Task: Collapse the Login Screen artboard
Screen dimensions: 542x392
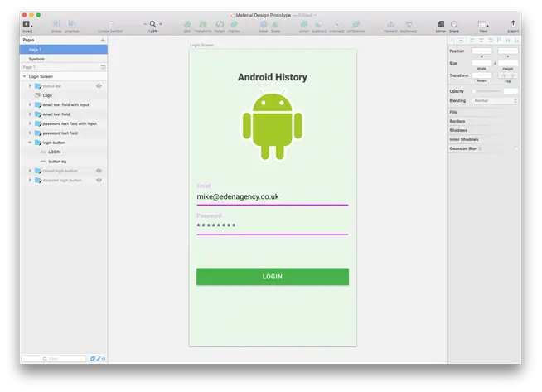Action: pyautogui.click(x=25, y=76)
